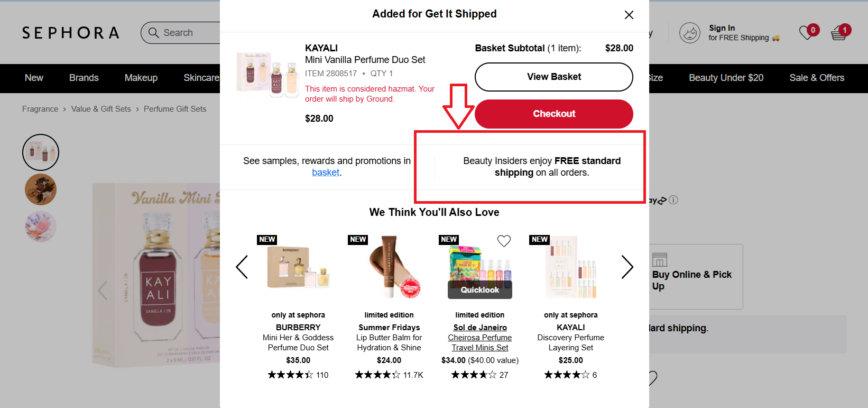Click the search magnifier icon
Image resolution: width=868 pixels, height=408 pixels.
[154, 33]
